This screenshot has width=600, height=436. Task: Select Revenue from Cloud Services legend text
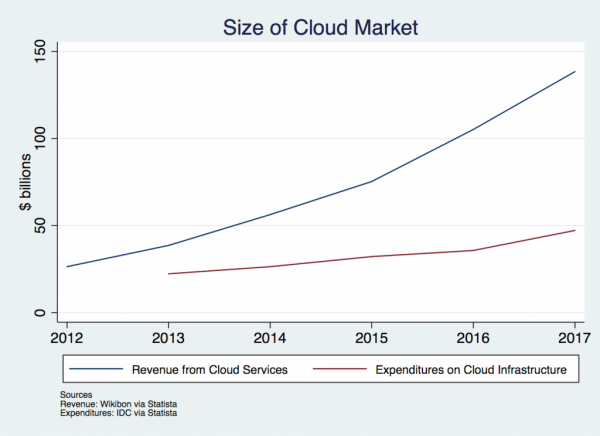[x=210, y=370]
